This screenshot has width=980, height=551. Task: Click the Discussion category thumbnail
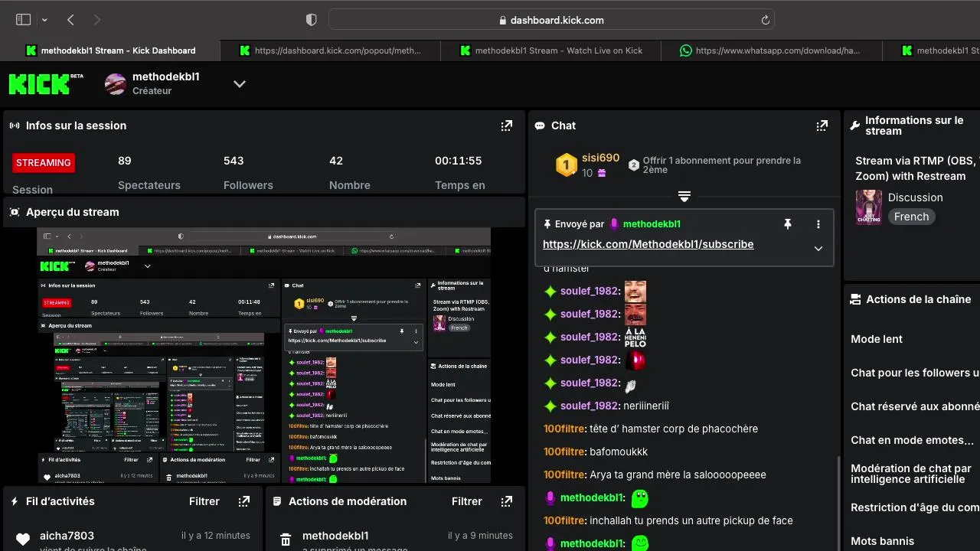868,207
